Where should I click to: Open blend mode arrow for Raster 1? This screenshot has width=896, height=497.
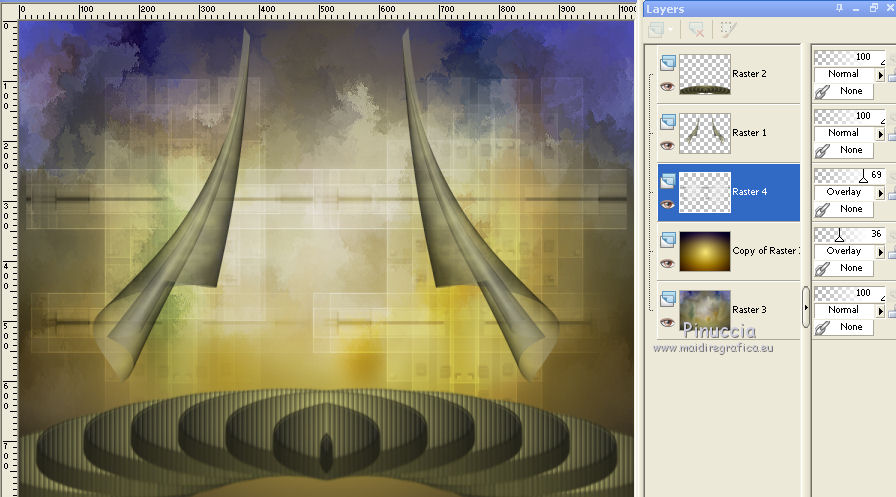[x=880, y=134]
